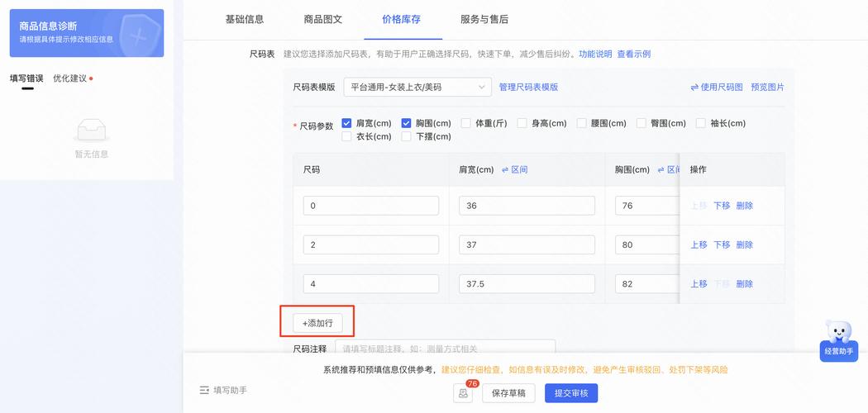Click 删除 in the size 0 row
The width and height of the screenshot is (868, 413).
pos(745,206)
